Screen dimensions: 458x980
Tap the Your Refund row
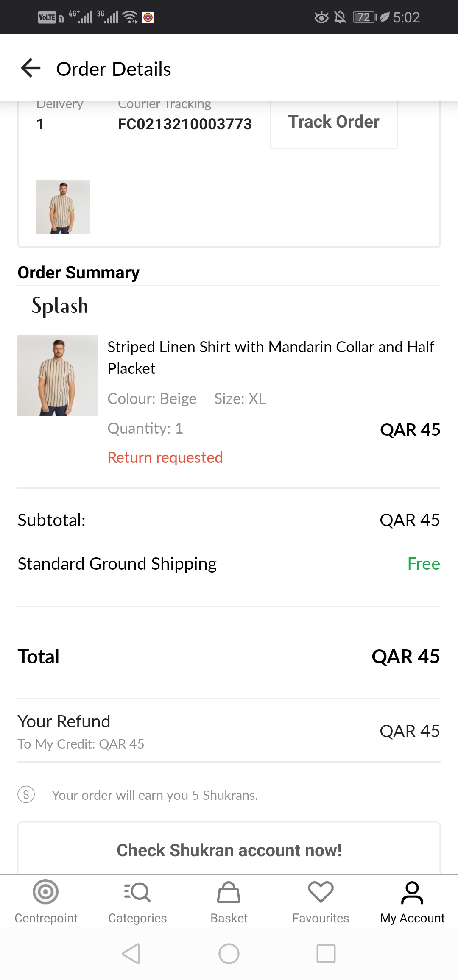coord(229,730)
